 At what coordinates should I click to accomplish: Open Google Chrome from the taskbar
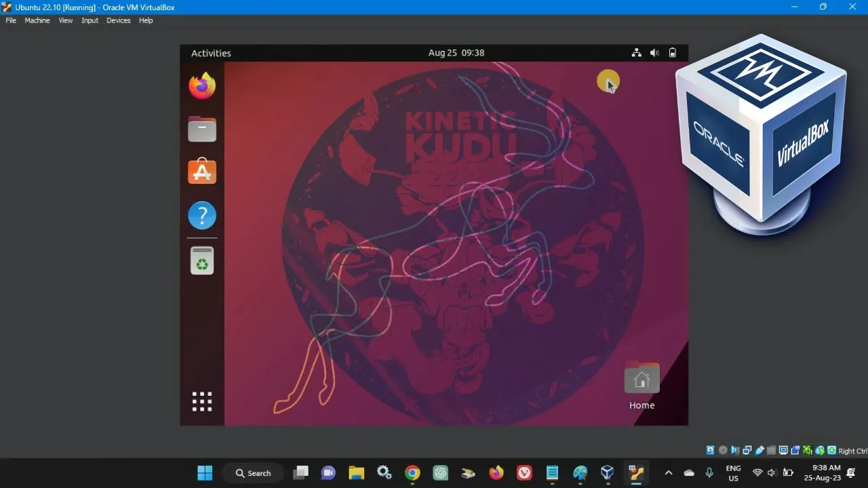[x=412, y=472]
